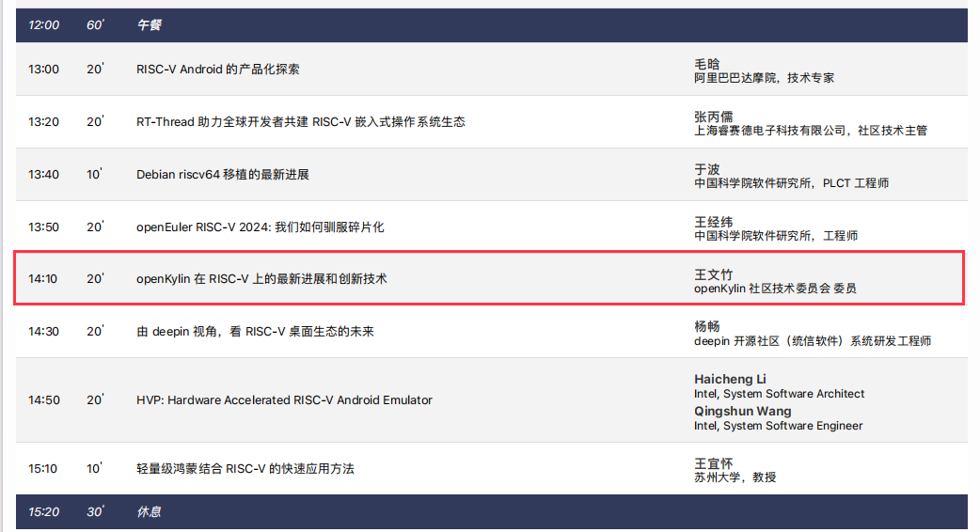980x532 pixels.
Task: Select 由 deepin 视角 talk title
Action: click(255, 332)
